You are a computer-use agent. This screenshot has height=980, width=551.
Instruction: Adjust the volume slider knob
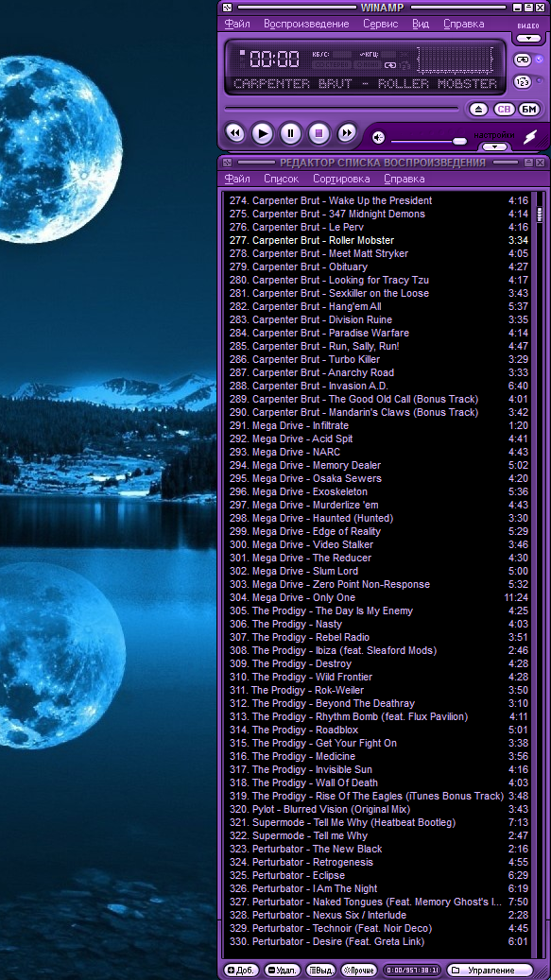click(459, 141)
